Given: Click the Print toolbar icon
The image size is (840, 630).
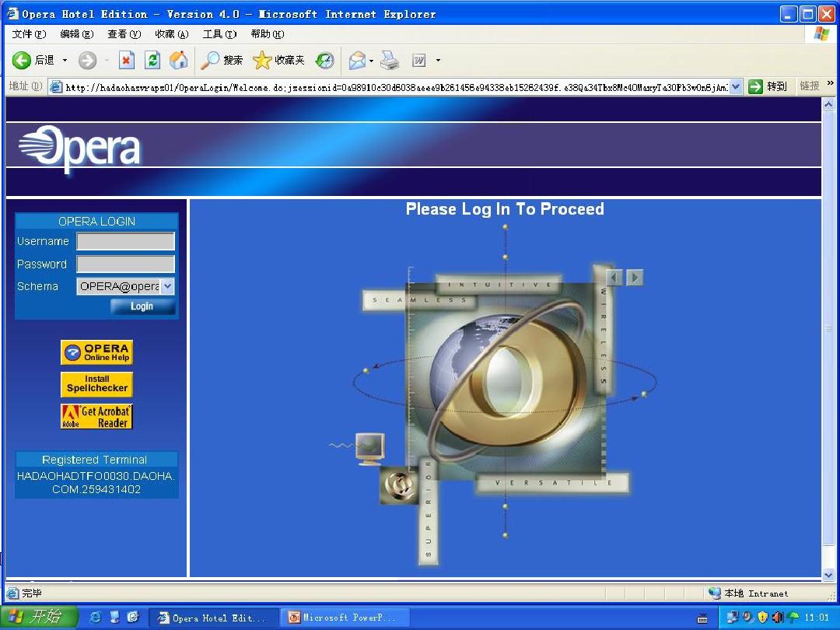Looking at the screenshot, I should click(390, 60).
